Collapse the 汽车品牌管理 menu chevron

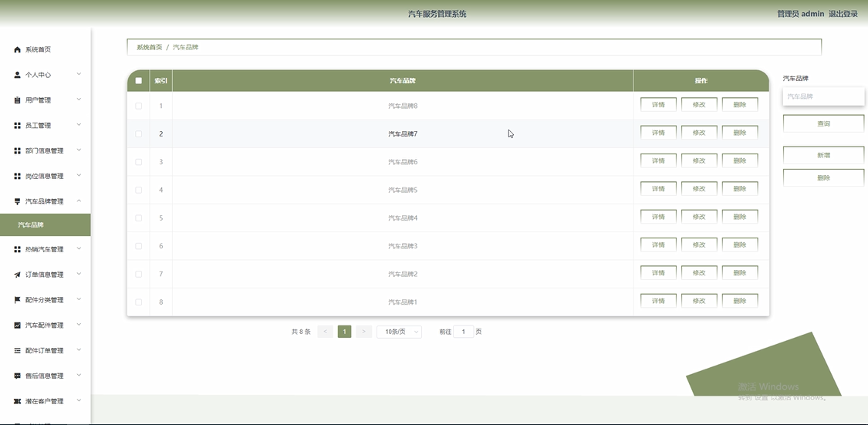pyautogui.click(x=79, y=201)
